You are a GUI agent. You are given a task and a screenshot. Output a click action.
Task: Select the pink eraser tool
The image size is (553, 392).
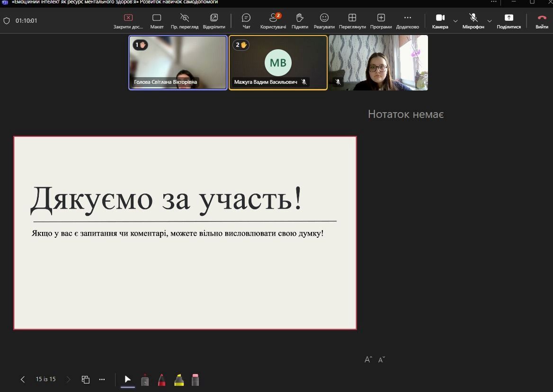[x=196, y=380]
